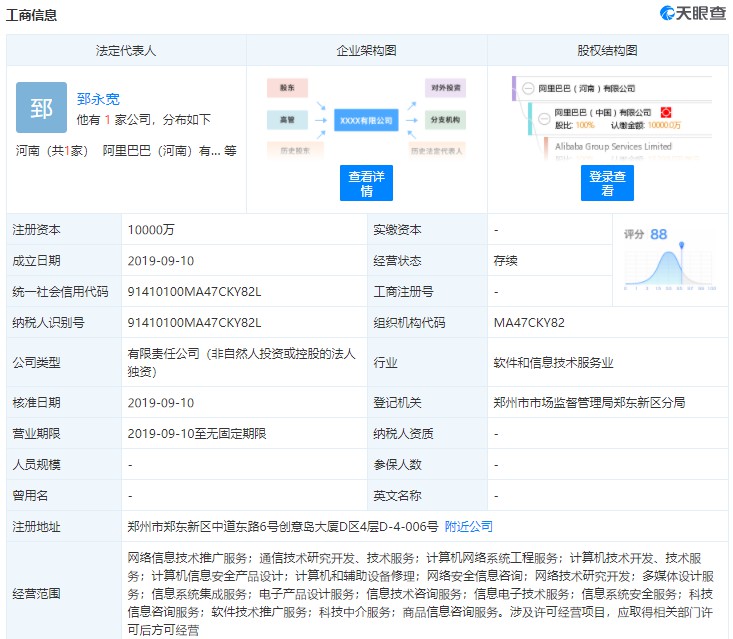This screenshot has height=639, width=733.
Task: Click the XXXX有限公司 center box
Action: [x=366, y=120]
